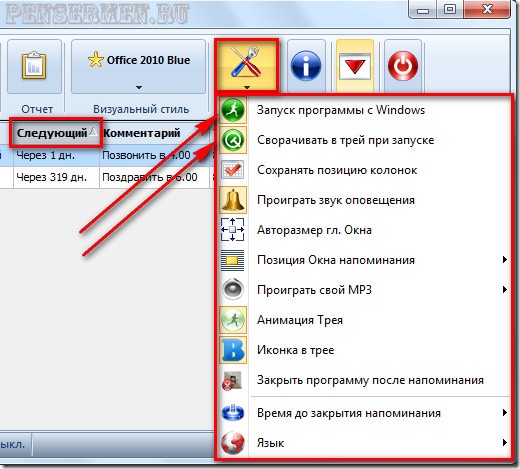Screen dimensions: 520x469
Task: Click the golden bell sound alert icon
Action: [x=233, y=200]
